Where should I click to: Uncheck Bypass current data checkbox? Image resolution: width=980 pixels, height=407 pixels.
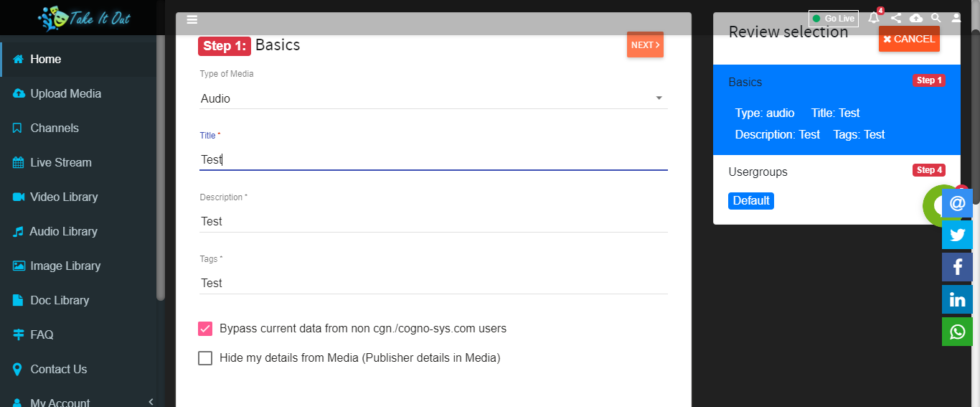205,329
